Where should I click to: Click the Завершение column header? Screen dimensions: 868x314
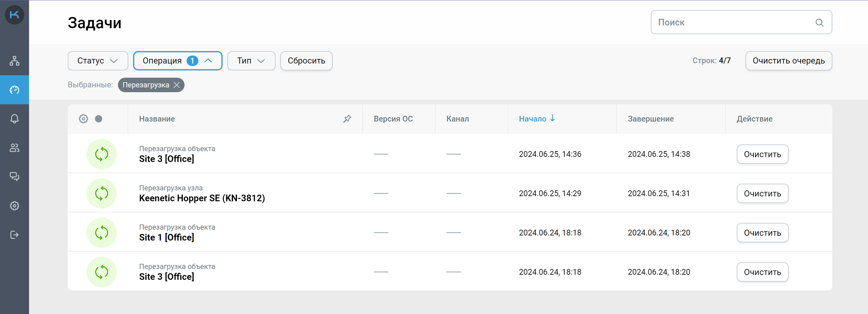pos(650,119)
